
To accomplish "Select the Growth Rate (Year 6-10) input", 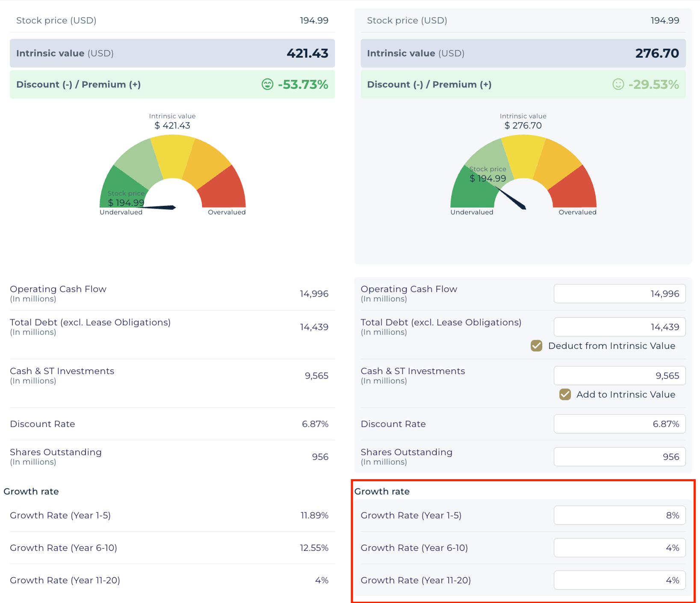I will (619, 548).
